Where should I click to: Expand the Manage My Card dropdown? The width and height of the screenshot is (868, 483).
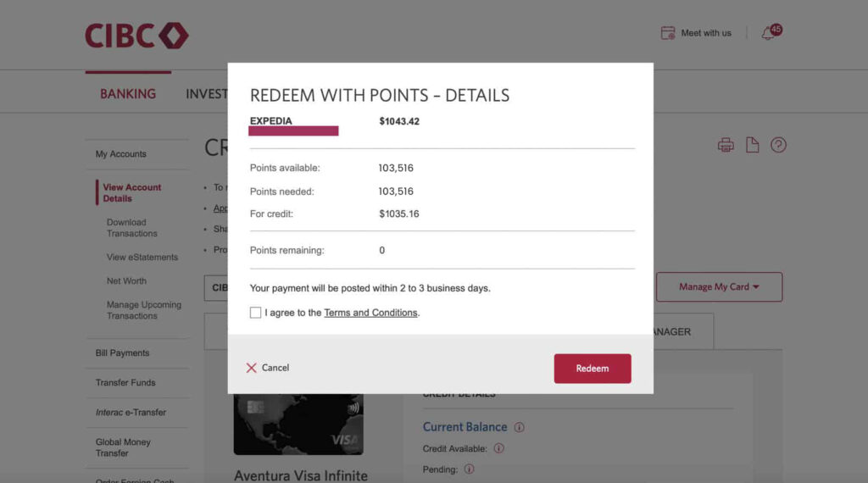[x=719, y=287]
